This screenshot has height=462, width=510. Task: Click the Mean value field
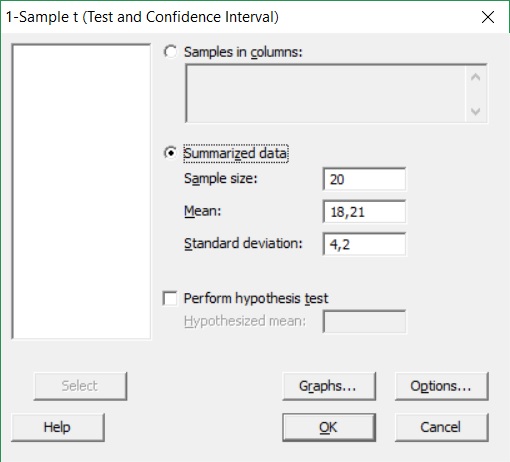[x=364, y=212]
